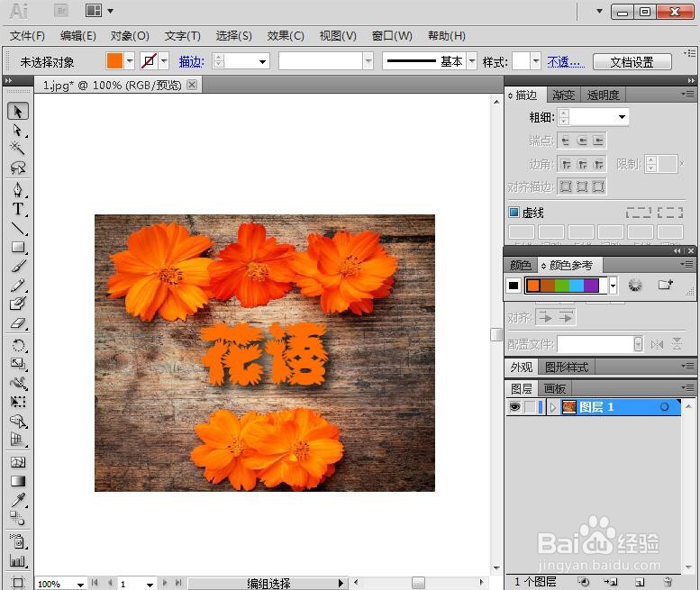Select the Direct Selection tool

(18, 130)
